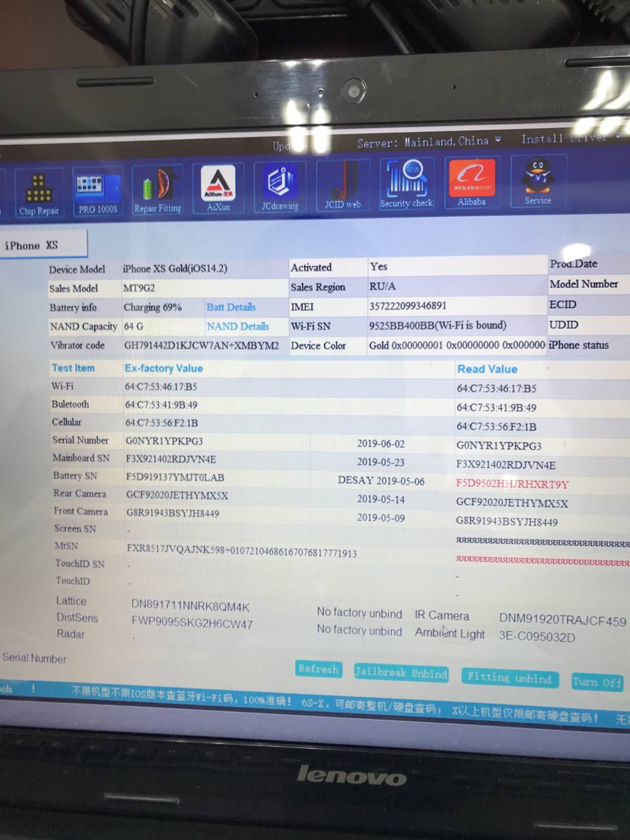Launch the AiXun tool
630x840 pixels.
(x=218, y=189)
